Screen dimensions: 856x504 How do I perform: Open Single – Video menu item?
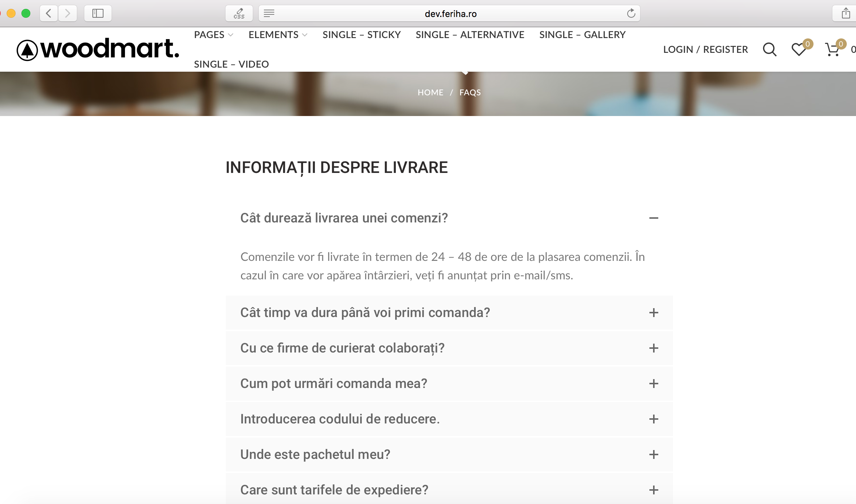231,64
